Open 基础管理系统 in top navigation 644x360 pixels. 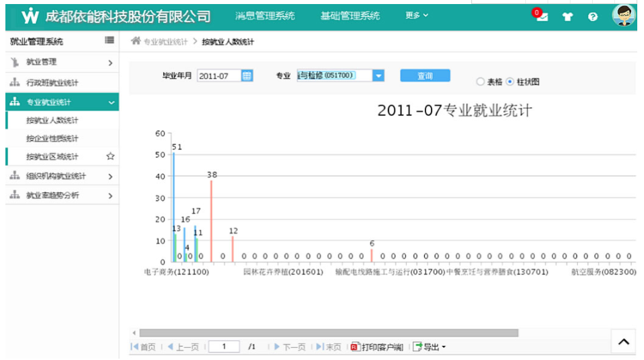[x=350, y=16]
